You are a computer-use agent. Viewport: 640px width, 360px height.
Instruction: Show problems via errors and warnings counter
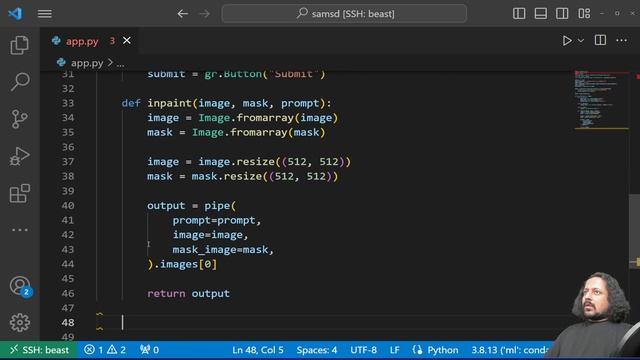click(105, 350)
